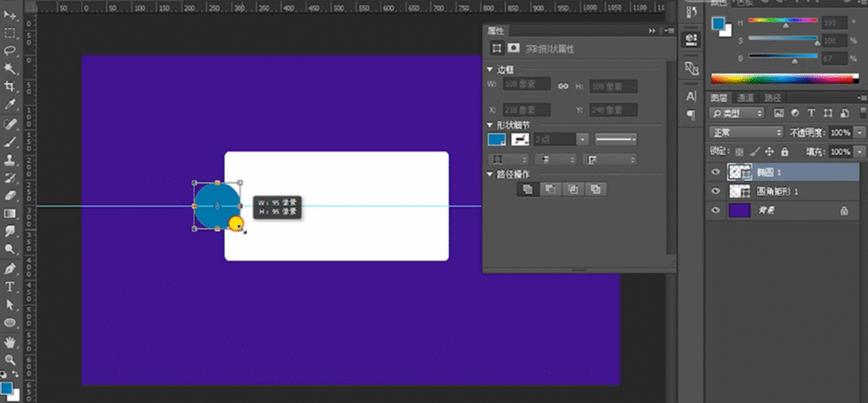Open the Paragraph panel icon in the dock
The height and width of the screenshot is (403, 868).
click(x=692, y=115)
